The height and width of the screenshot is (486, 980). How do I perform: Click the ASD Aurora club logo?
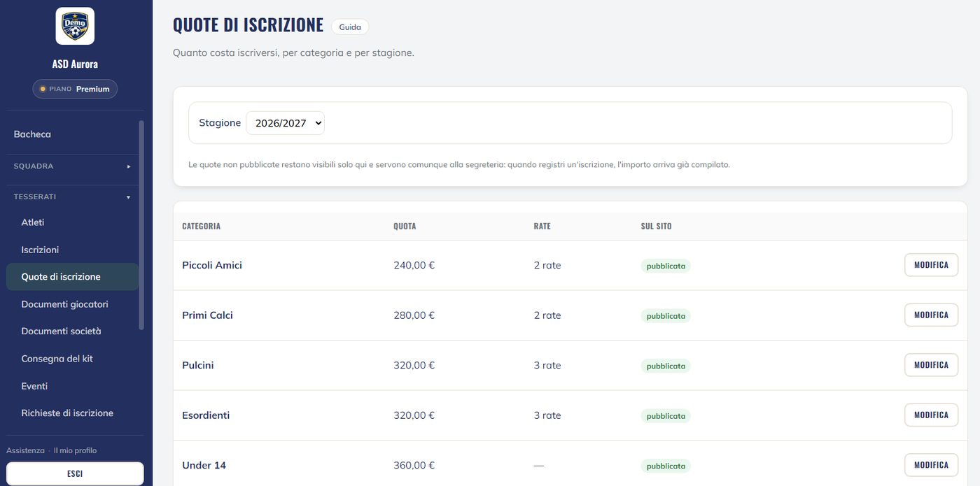[75, 27]
